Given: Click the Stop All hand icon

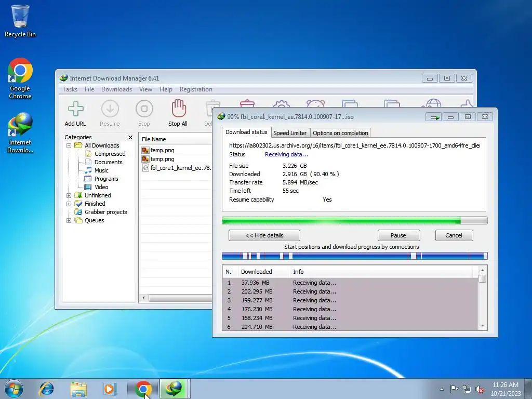Looking at the screenshot, I should click(179, 108).
